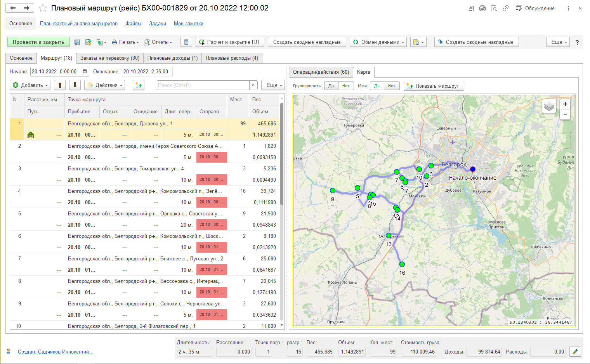Zoom out on the map
The height and width of the screenshot is (364, 590).
point(565,114)
